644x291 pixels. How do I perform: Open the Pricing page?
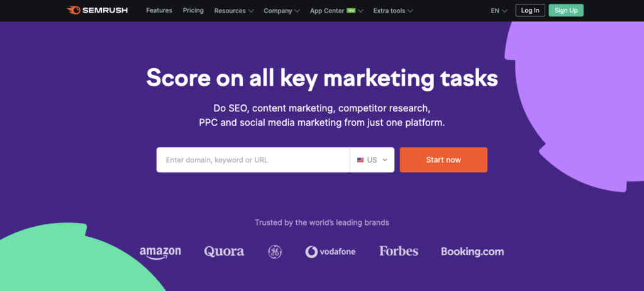[x=193, y=11]
